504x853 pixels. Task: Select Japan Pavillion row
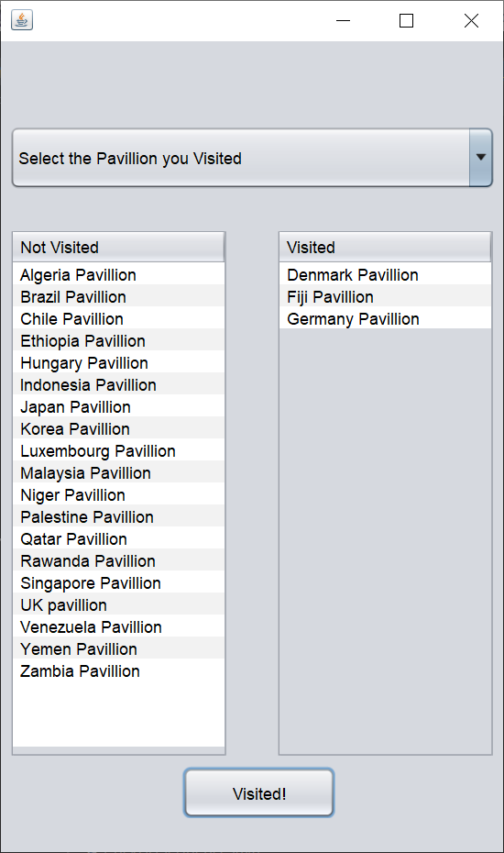[x=118, y=406]
